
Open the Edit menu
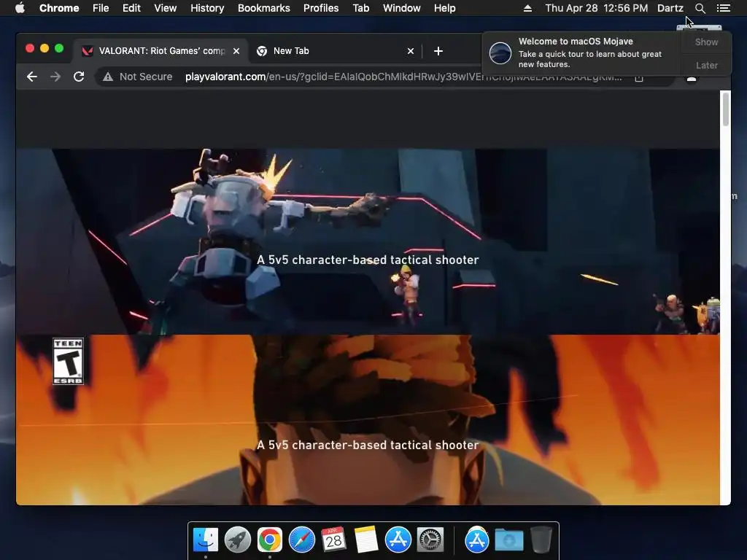pos(131,8)
